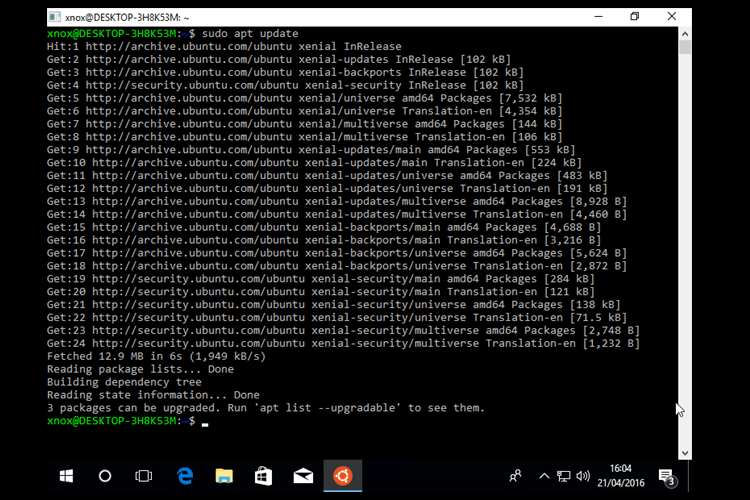This screenshot has height=500, width=750.
Task: Open File Explorer from the taskbar
Action: pos(224,476)
